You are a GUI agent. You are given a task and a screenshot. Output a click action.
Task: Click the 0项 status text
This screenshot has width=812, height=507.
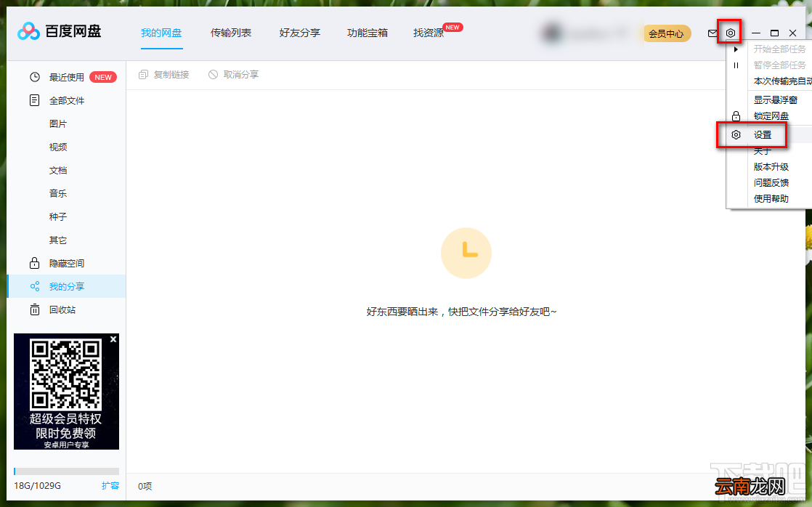pyautogui.click(x=145, y=486)
